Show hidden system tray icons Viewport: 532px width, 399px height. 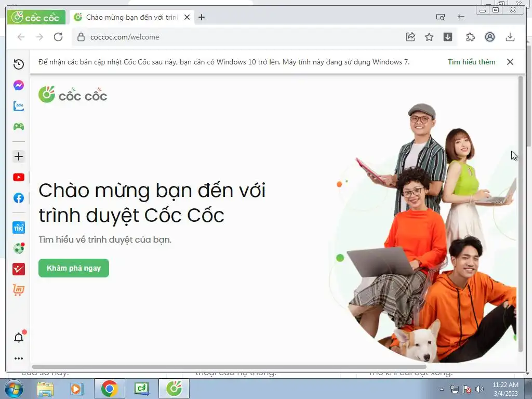coord(442,389)
